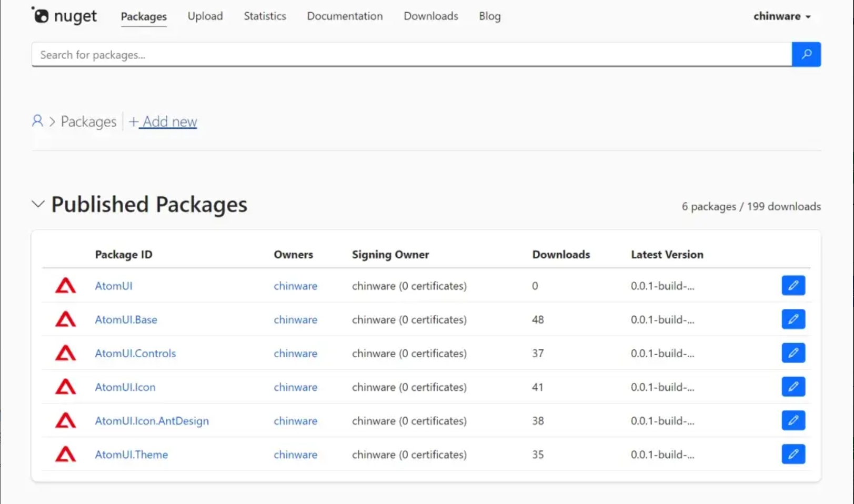The height and width of the screenshot is (504, 854).
Task: Click chinware owner link in AtomUI.Theme row
Action: coord(295,454)
